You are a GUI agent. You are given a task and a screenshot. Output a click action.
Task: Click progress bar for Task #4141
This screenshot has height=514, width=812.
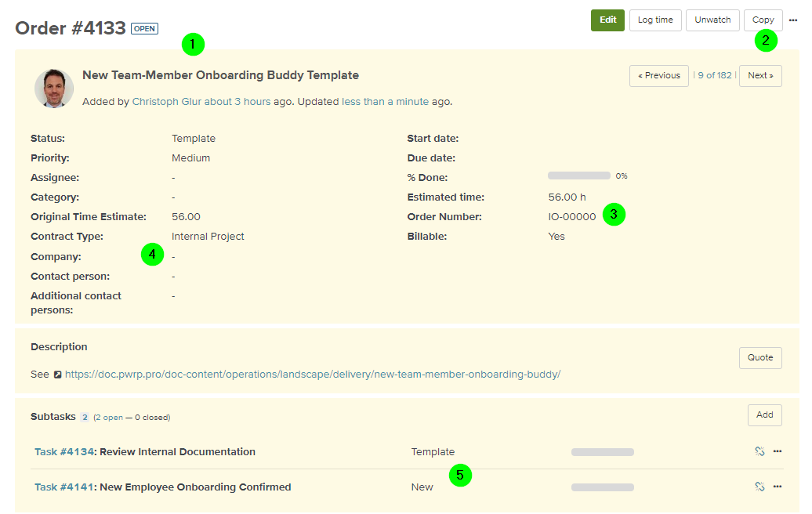coord(602,487)
